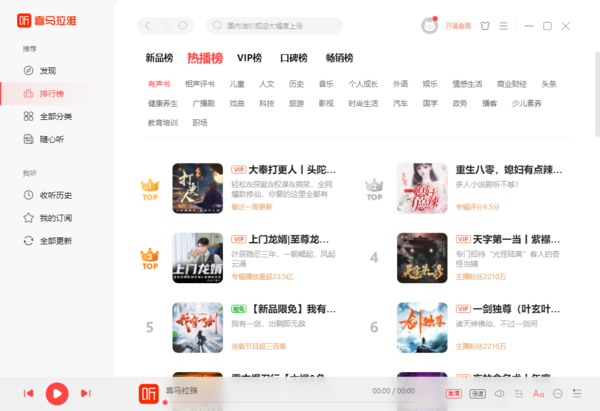Image resolution: width=600 pixels, height=411 pixels.
Task: Open the hamburger main menu
Action: (503, 26)
